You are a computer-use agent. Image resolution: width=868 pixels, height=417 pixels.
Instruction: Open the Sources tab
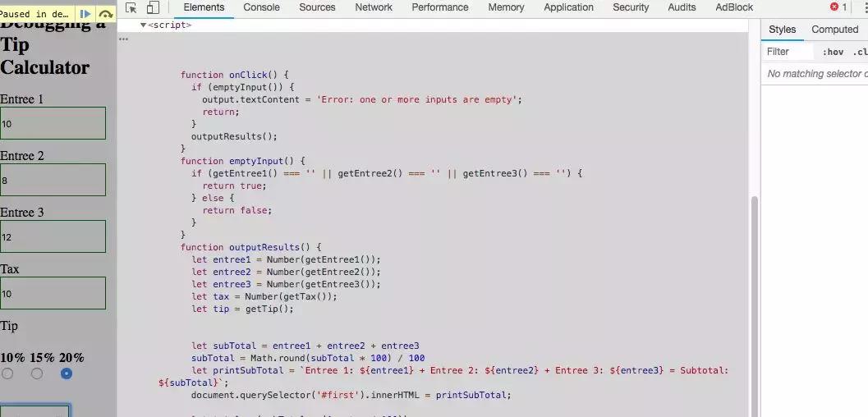(x=317, y=7)
